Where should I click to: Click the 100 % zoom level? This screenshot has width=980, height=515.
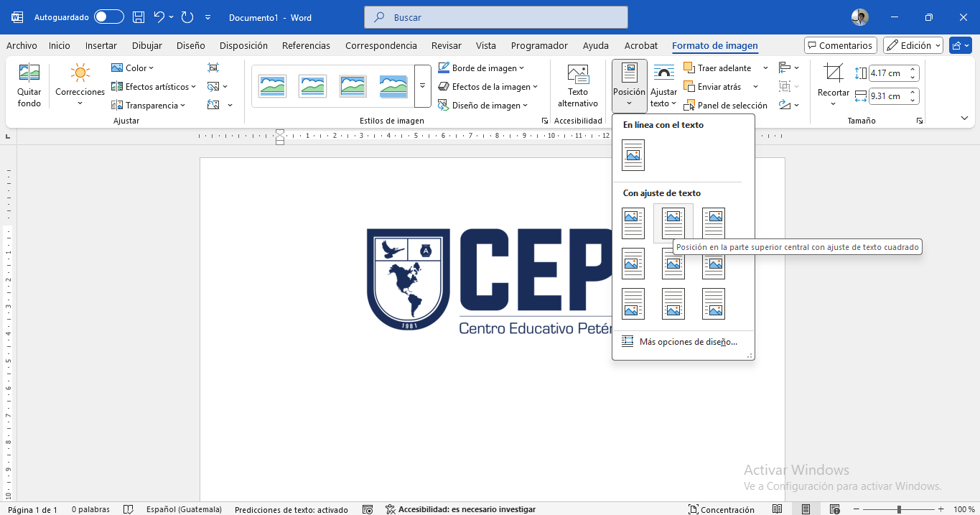click(x=963, y=509)
